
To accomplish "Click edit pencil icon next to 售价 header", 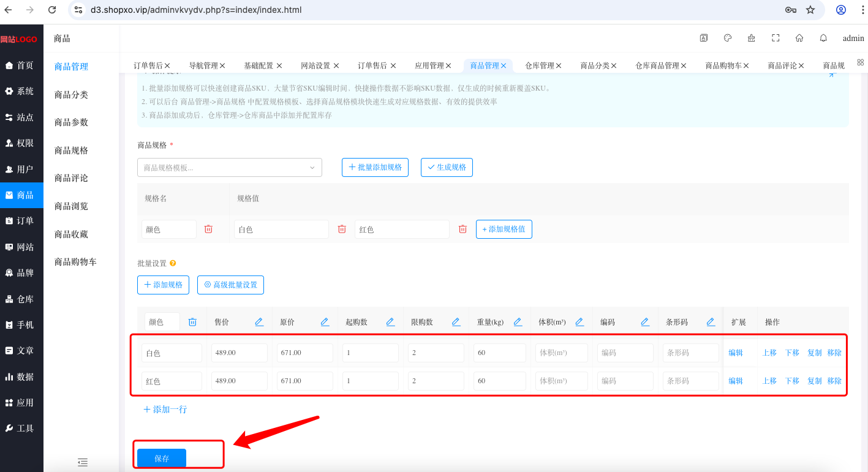I will pyautogui.click(x=259, y=322).
